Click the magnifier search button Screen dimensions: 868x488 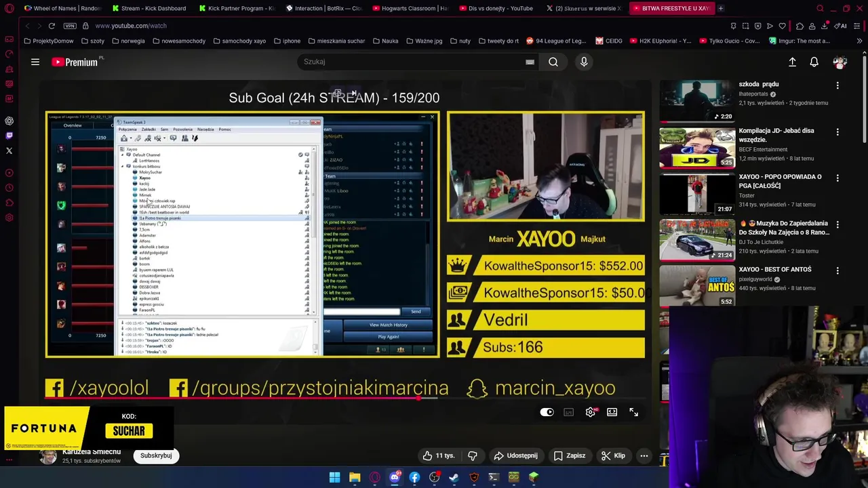coord(553,62)
